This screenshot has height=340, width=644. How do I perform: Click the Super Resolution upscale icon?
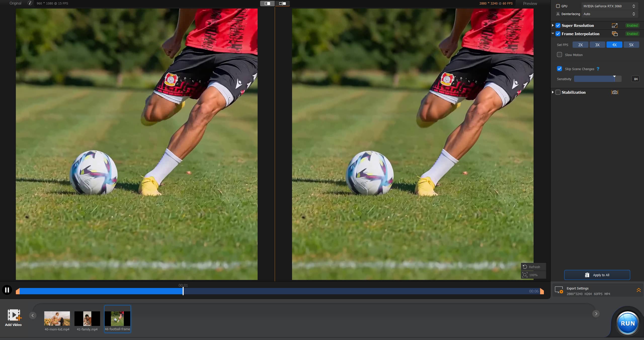615,25
